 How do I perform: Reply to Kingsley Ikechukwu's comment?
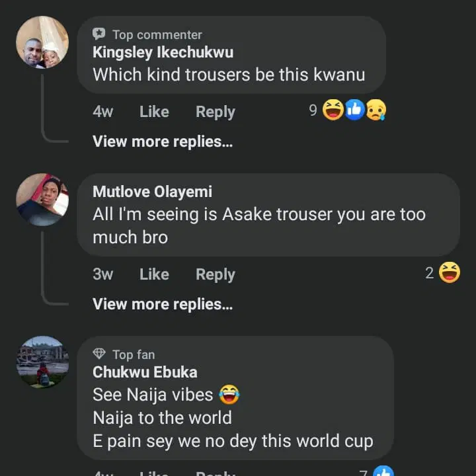click(215, 112)
